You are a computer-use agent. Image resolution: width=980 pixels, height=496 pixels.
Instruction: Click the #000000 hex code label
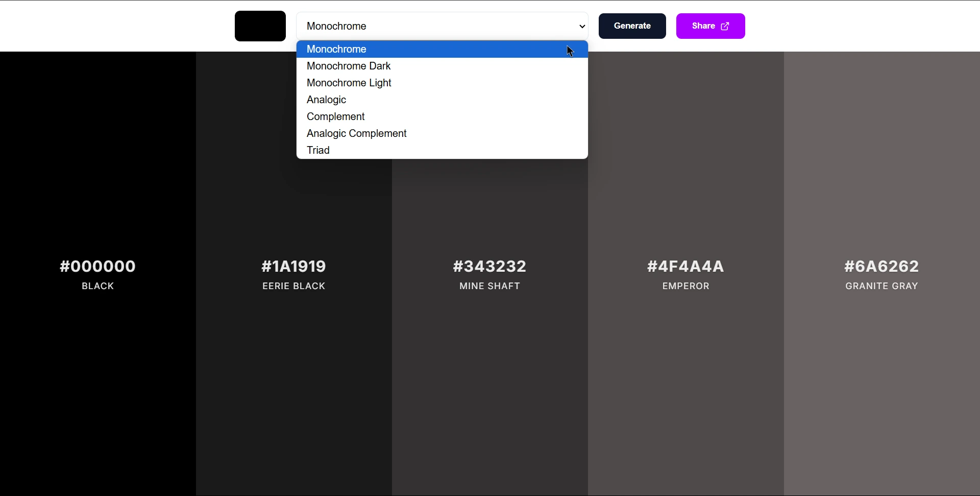97,266
